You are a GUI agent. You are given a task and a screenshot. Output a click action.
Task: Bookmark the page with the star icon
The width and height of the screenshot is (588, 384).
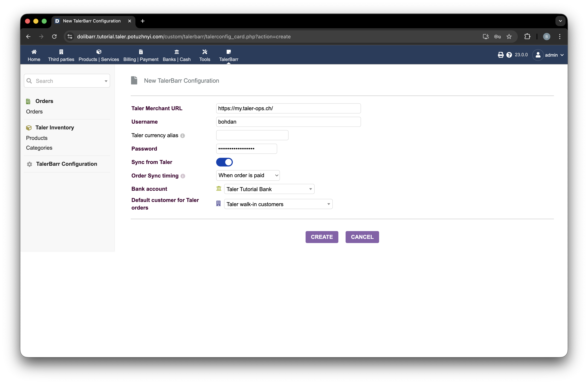509,37
